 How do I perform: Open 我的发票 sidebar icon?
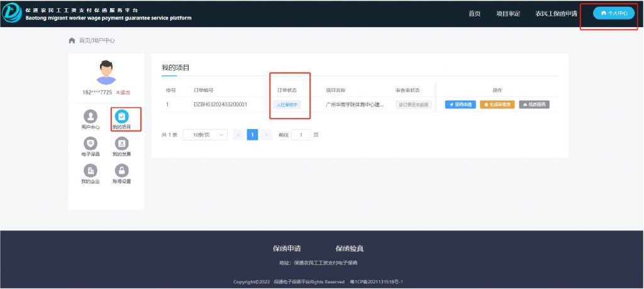(x=122, y=144)
